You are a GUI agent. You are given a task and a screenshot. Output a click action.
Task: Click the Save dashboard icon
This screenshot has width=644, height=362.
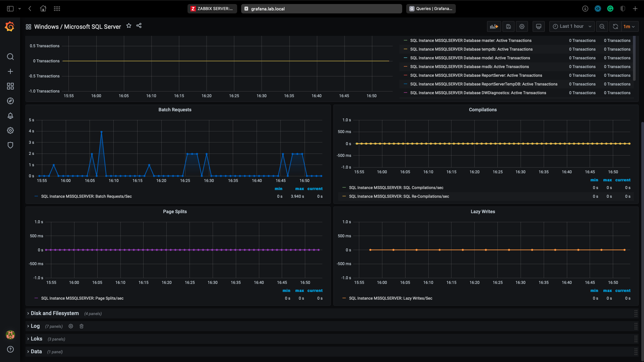[508, 26]
